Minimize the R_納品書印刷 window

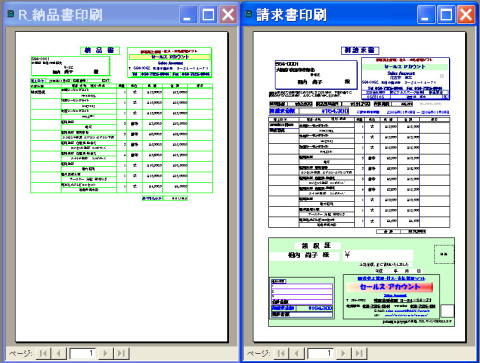point(188,15)
